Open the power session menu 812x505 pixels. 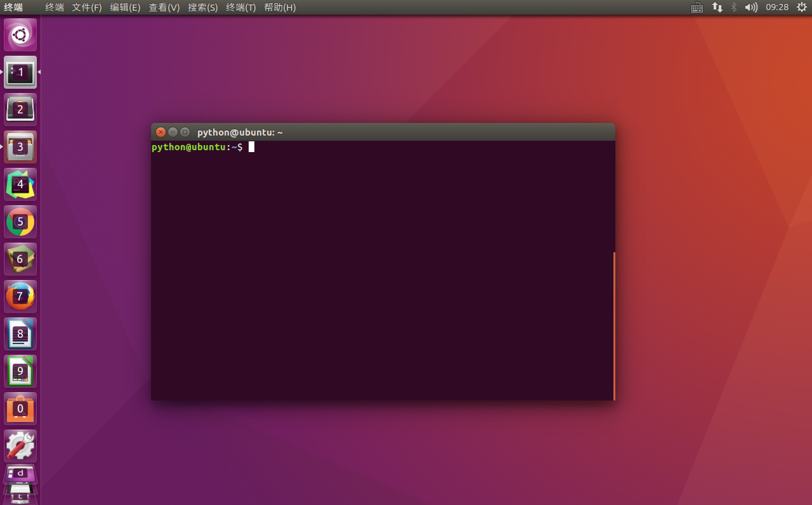pos(802,7)
